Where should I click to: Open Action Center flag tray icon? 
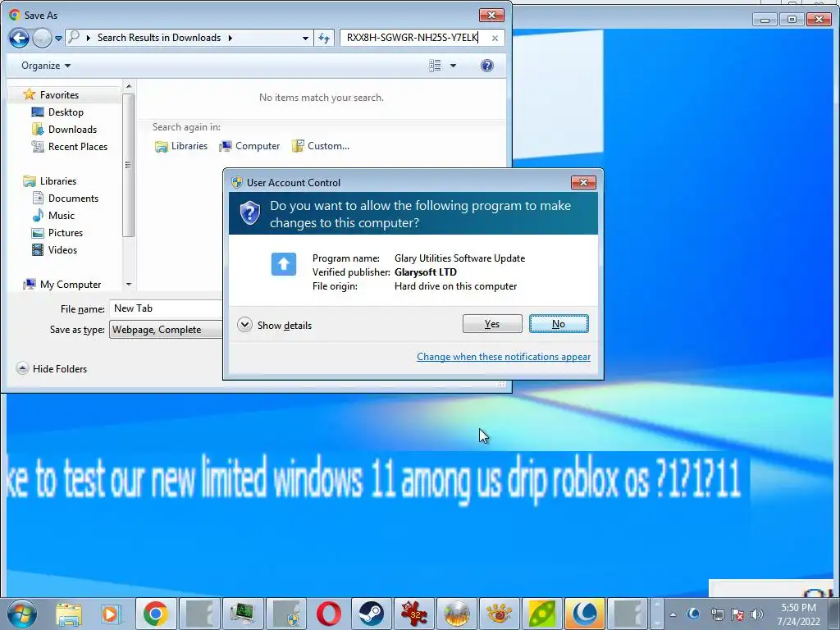(x=737, y=614)
